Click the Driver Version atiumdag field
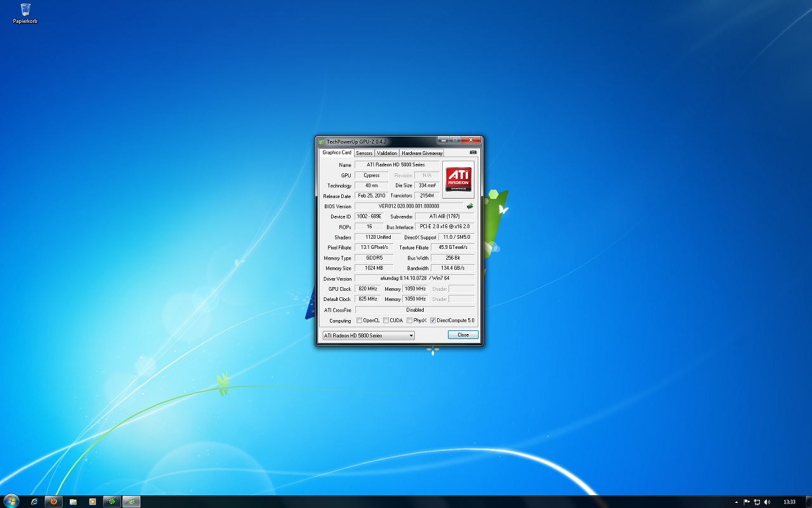The image size is (812, 508). coord(414,279)
